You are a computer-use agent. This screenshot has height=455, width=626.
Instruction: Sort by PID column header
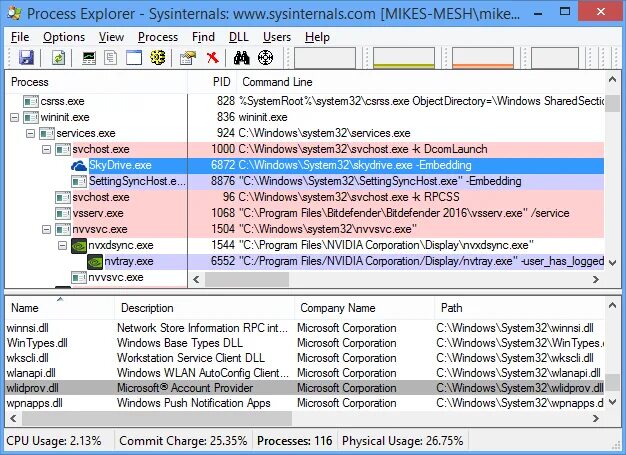pyautogui.click(x=212, y=82)
